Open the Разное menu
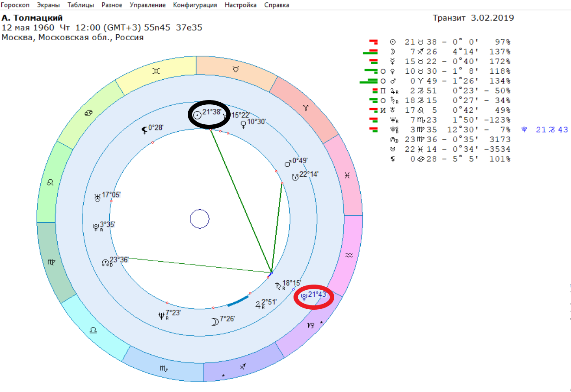Image resolution: width=571 pixels, height=392 pixels. tap(112, 5)
